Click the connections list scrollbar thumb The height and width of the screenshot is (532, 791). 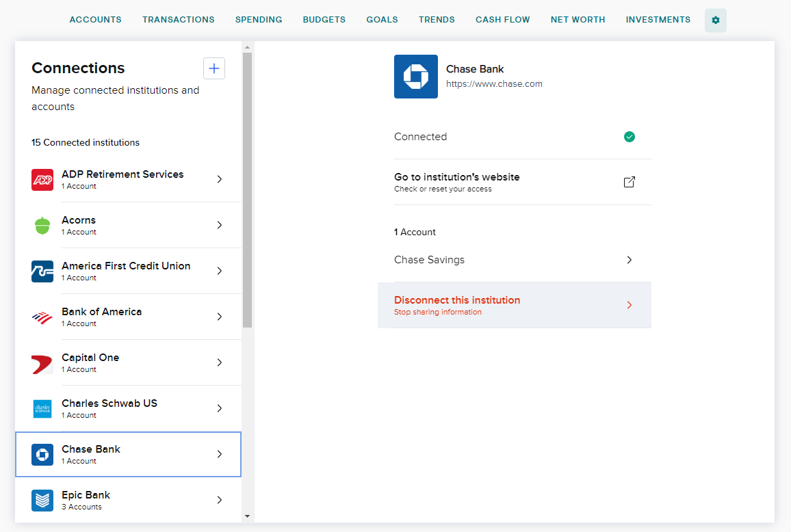[x=247, y=190]
